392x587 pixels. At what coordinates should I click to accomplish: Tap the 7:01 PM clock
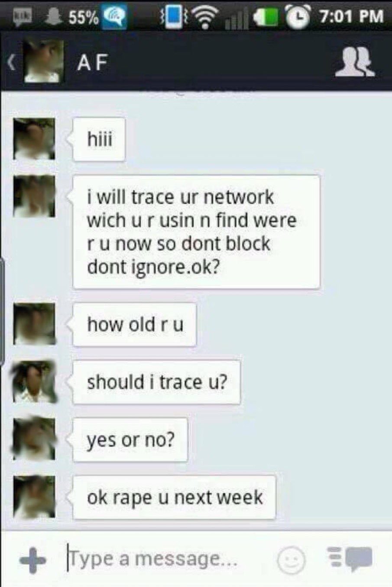click(352, 17)
